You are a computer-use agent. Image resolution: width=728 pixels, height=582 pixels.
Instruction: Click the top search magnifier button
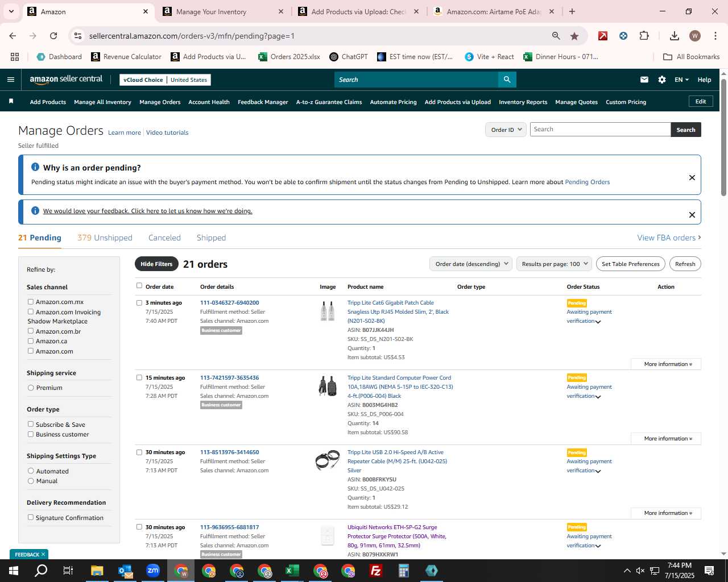click(507, 80)
